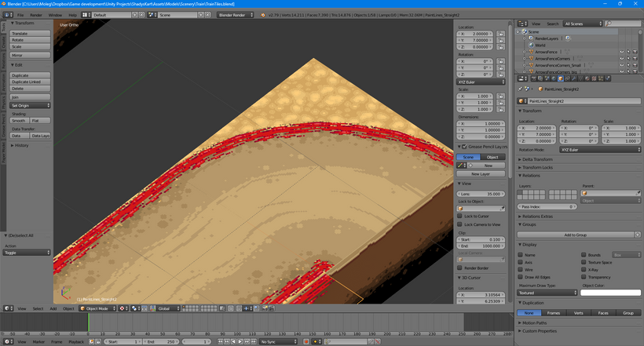Open the XYZ Euler rotation mode dropdown
The image size is (644, 346).
click(600, 150)
